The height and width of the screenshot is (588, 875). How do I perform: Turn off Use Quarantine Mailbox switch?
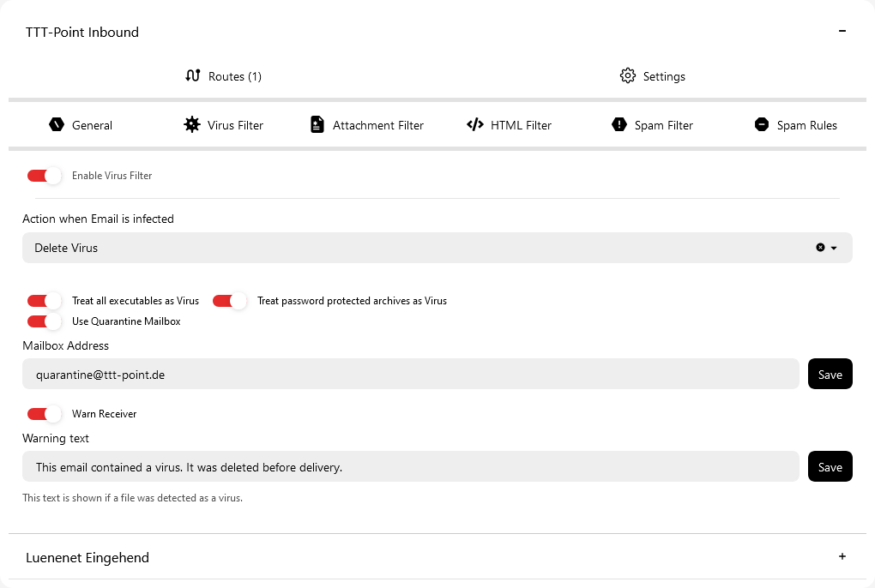tap(45, 321)
